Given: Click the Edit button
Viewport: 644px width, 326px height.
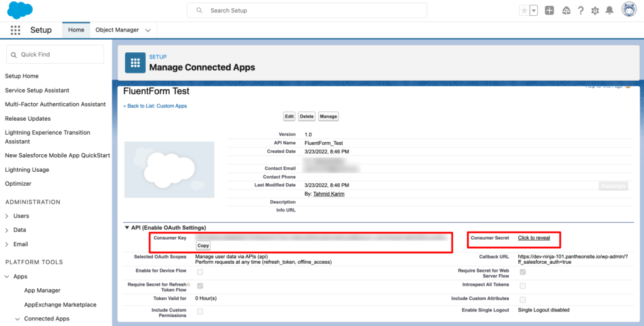Looking at the screenshot, I should tap(289, 116).
